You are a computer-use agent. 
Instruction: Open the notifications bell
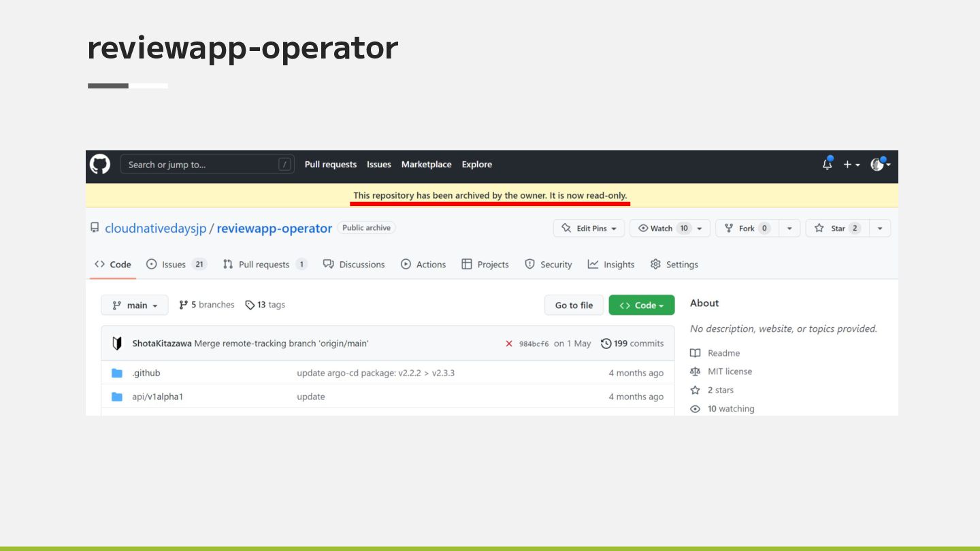pyautogui.click(x=828, y=164)
